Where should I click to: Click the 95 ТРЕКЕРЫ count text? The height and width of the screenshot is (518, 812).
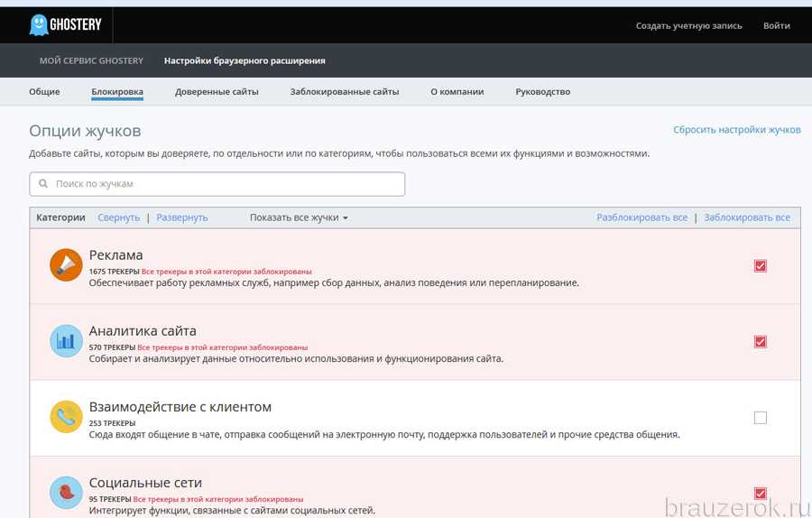pos(110,499)
